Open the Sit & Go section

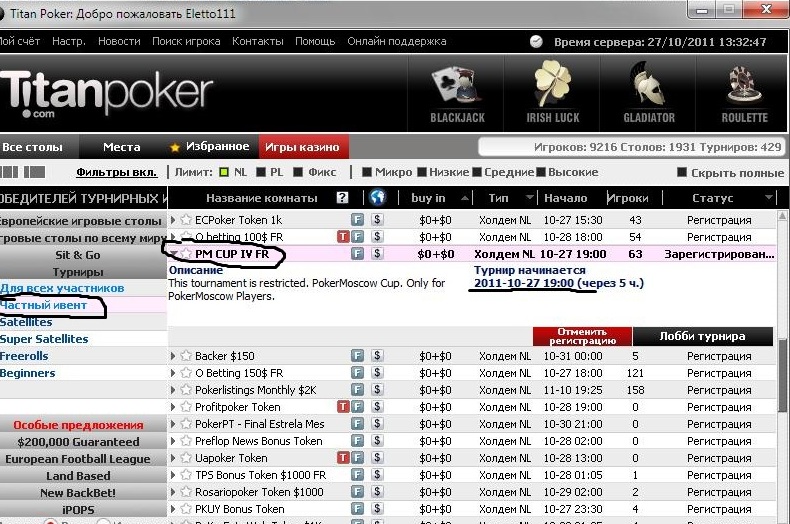pyautogui.click(x=78, y=255)
